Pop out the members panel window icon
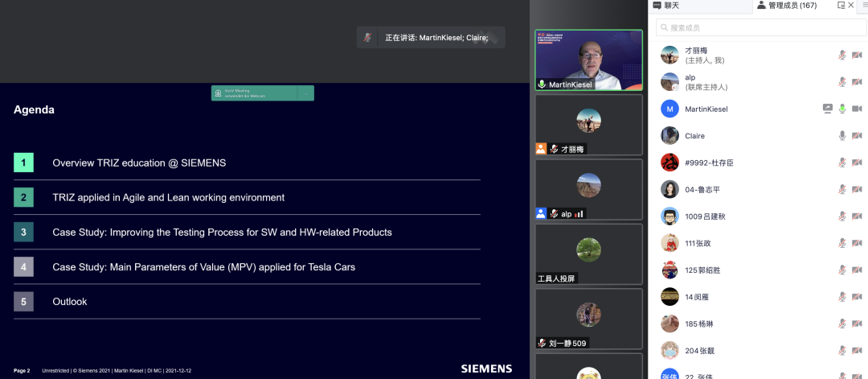 point(841,5)
